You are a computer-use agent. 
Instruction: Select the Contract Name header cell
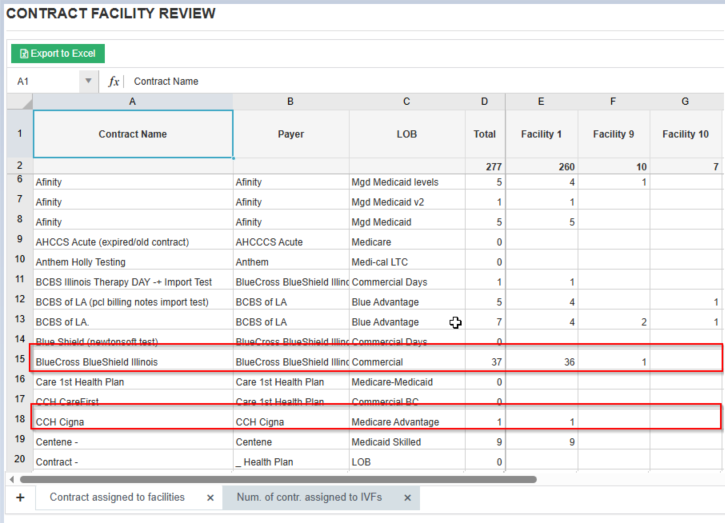click(x=133, y=134)
